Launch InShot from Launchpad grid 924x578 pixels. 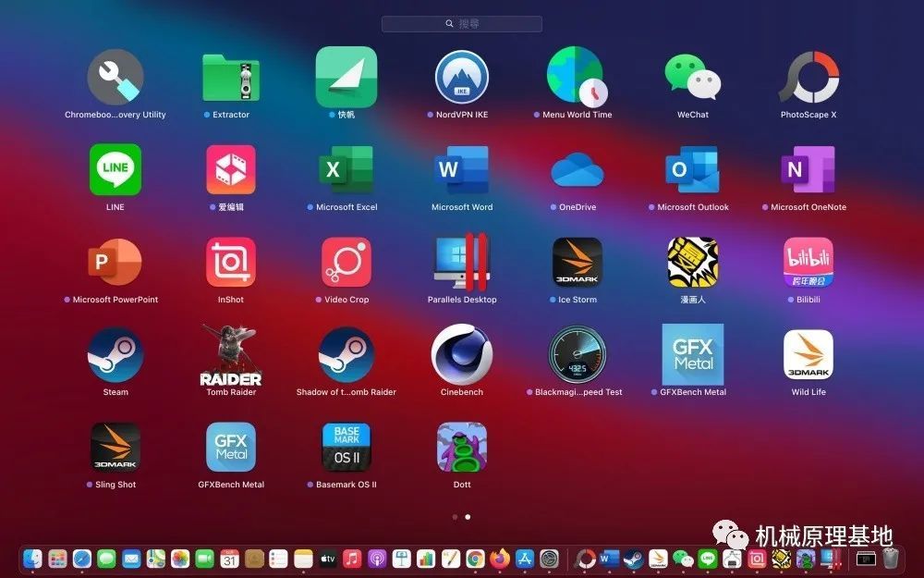pyautogui.click(x=231, y=263)
